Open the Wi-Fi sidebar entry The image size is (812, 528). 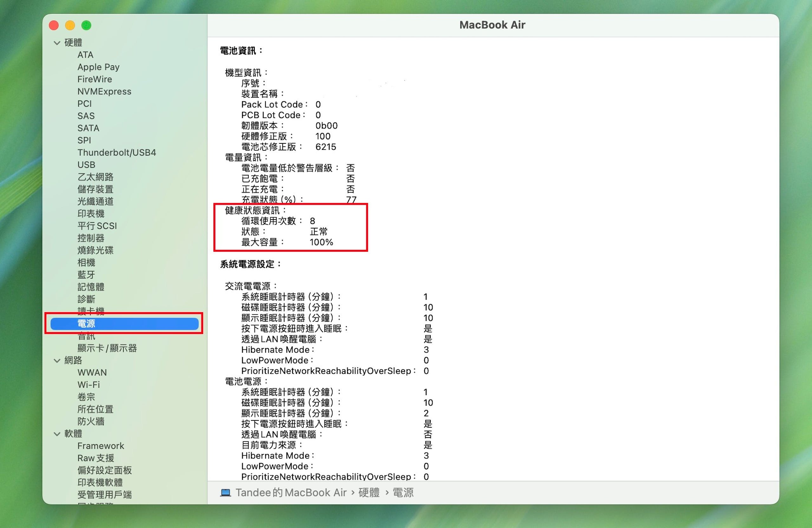coord(88,385)
